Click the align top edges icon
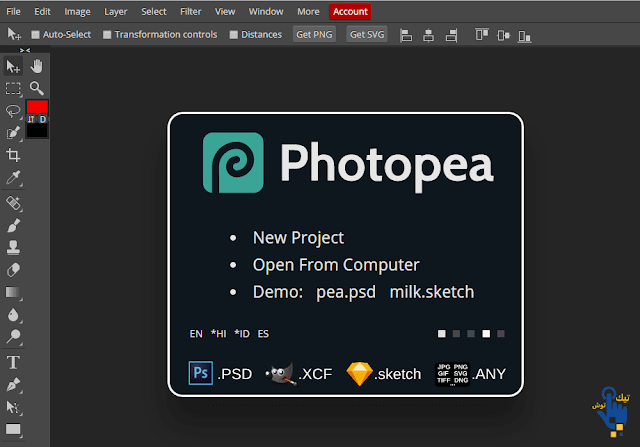640x447 pixels. pyautogui.click(x=482, y=36)
